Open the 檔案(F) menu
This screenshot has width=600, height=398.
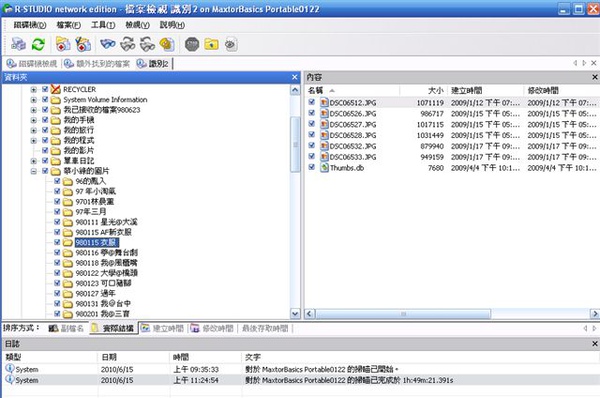point(68,25)
